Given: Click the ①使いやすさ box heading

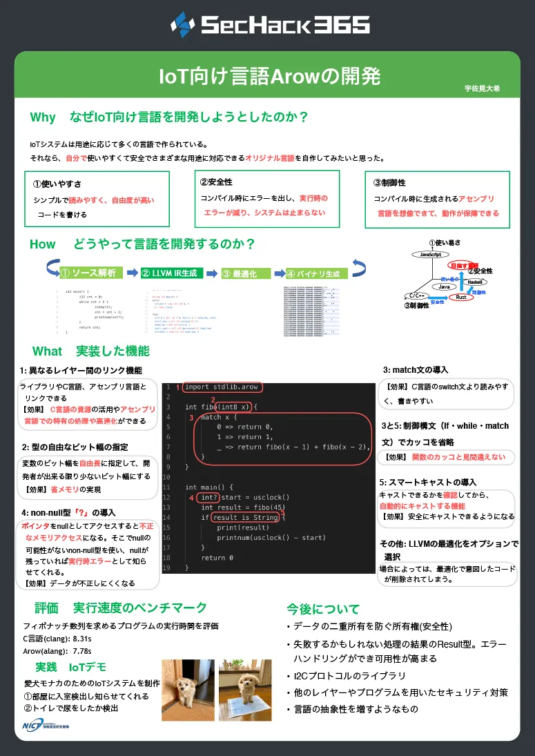Looking at the screenshot, I should 57,184.
